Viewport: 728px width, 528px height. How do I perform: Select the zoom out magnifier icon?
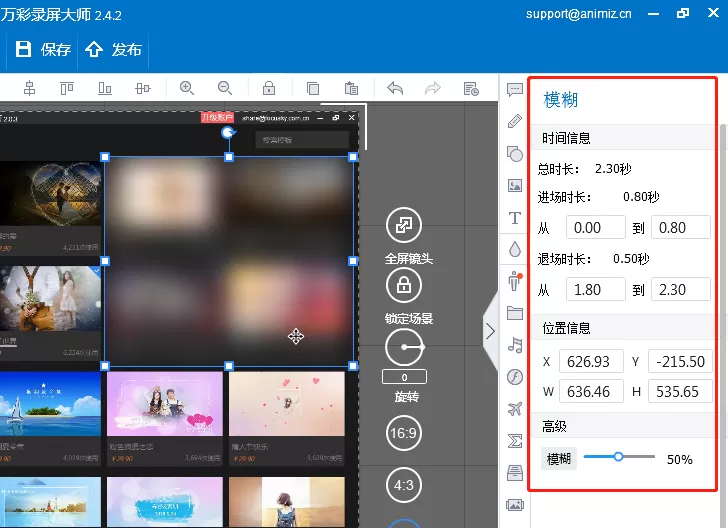pos(225,88)
